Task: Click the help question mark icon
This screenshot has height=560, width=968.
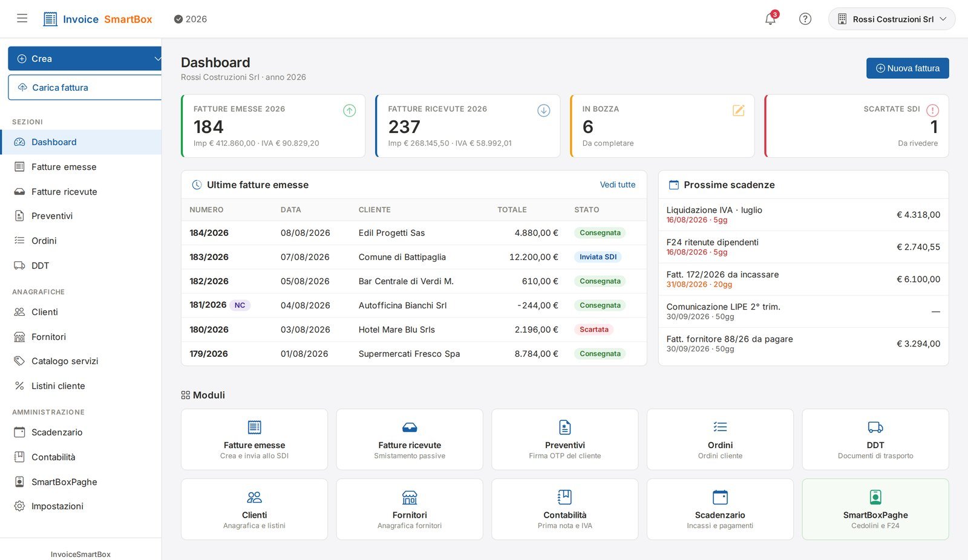Action: (x=805, y=19)
